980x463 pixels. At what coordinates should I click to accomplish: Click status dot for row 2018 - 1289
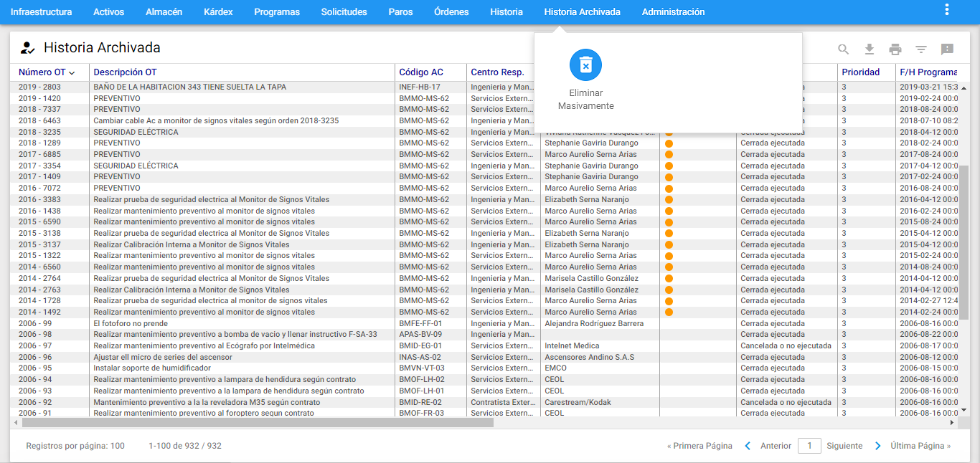(669, 143)
